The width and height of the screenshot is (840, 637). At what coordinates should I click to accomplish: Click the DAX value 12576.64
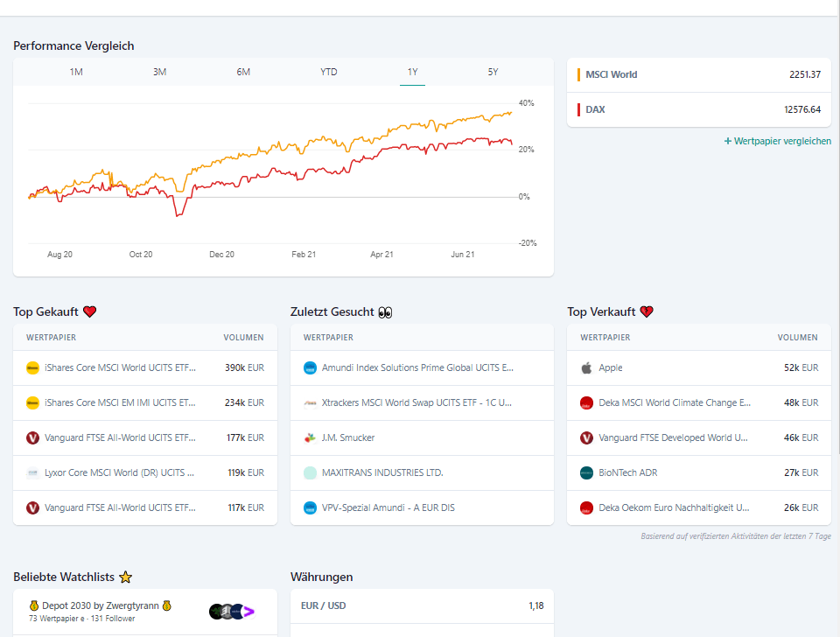tap(802, 110)
